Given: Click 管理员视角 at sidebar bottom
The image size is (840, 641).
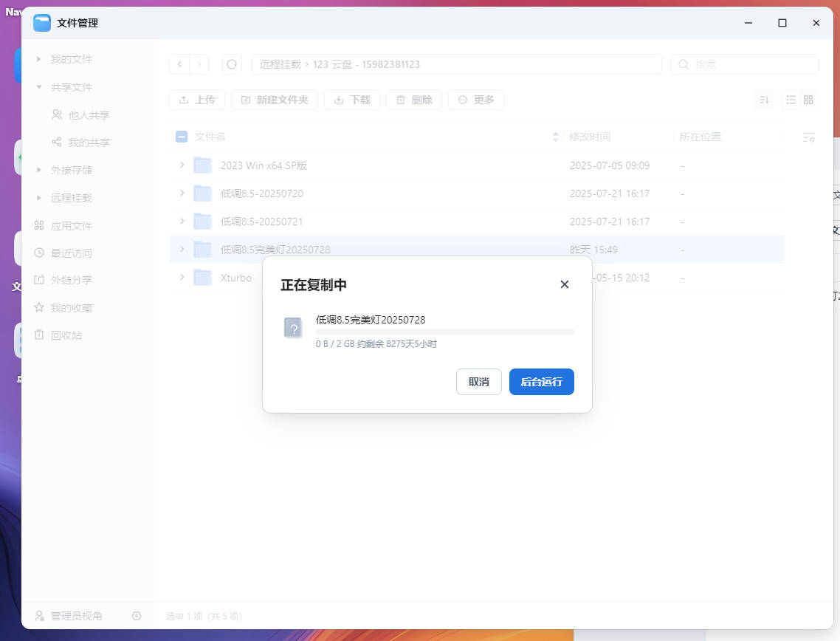Looking at the screenshot, I should click(76, 616).
